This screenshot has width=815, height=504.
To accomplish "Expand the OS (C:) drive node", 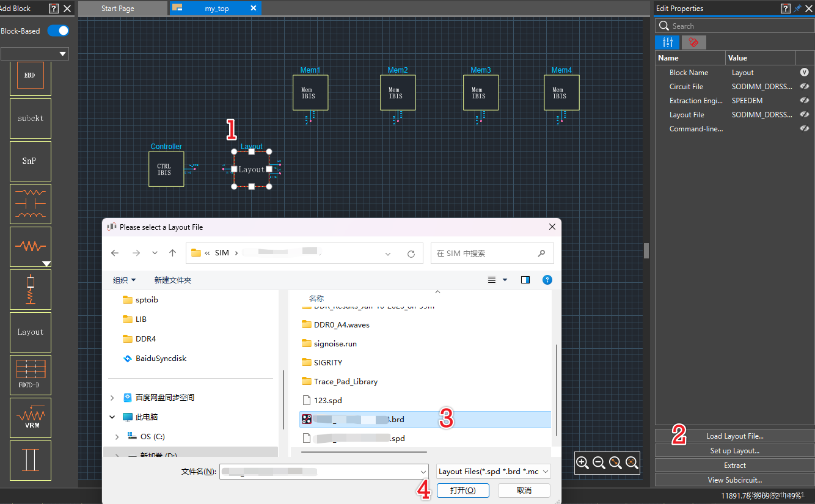I will [x=117, y=437].
